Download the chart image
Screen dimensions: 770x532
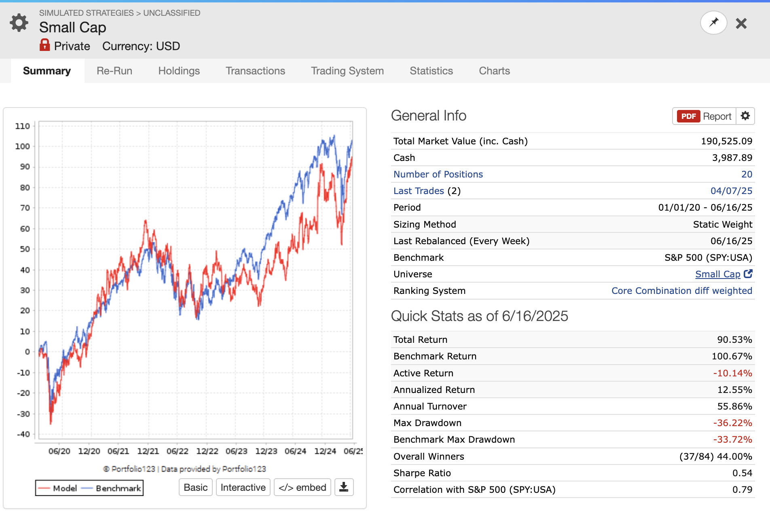point(344,487)
